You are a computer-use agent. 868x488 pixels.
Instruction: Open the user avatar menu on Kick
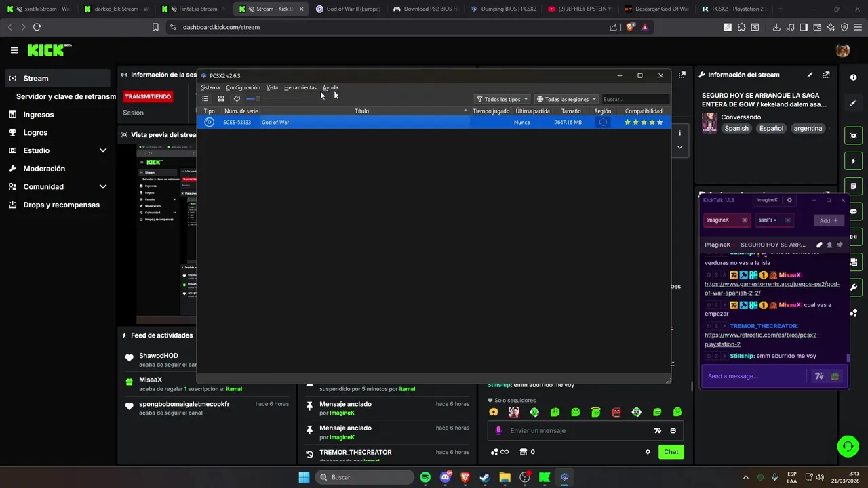point(843,51)
